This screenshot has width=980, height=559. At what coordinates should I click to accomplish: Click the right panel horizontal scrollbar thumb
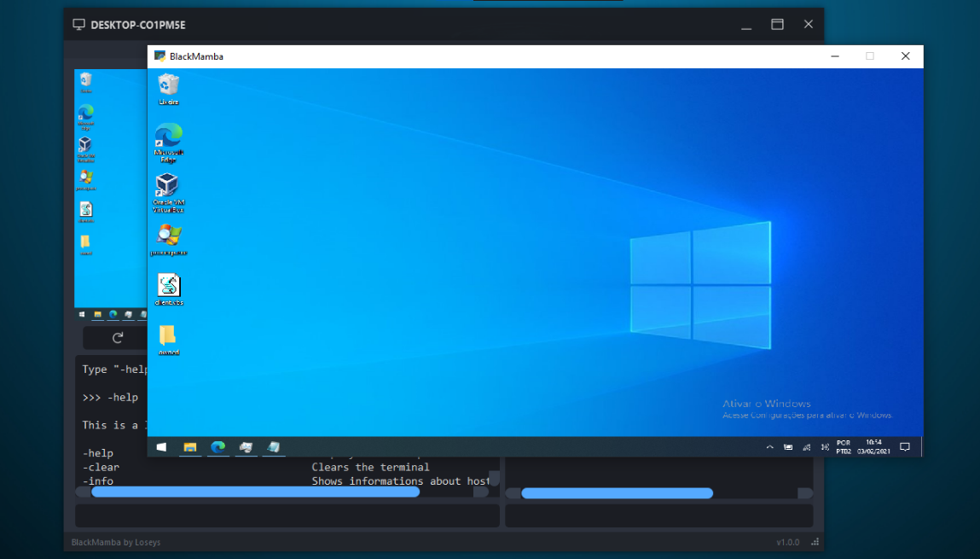point(617,493)
